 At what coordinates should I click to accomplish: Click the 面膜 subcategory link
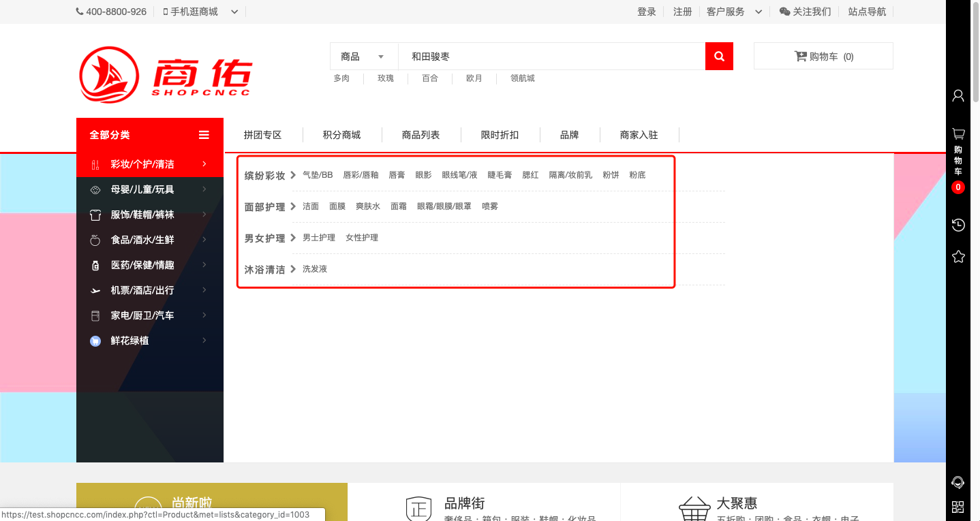click(x=337, y=206)
